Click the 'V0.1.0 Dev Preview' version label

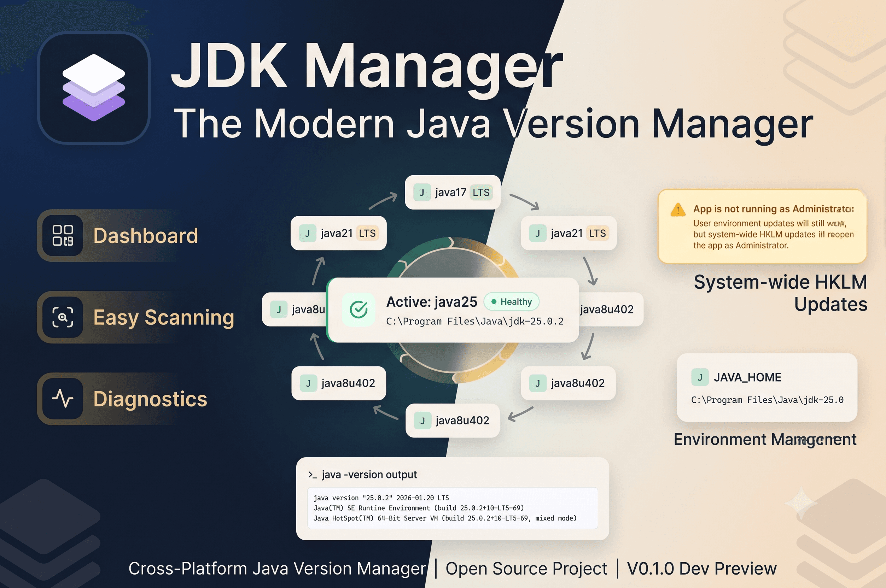pos(702,569)
